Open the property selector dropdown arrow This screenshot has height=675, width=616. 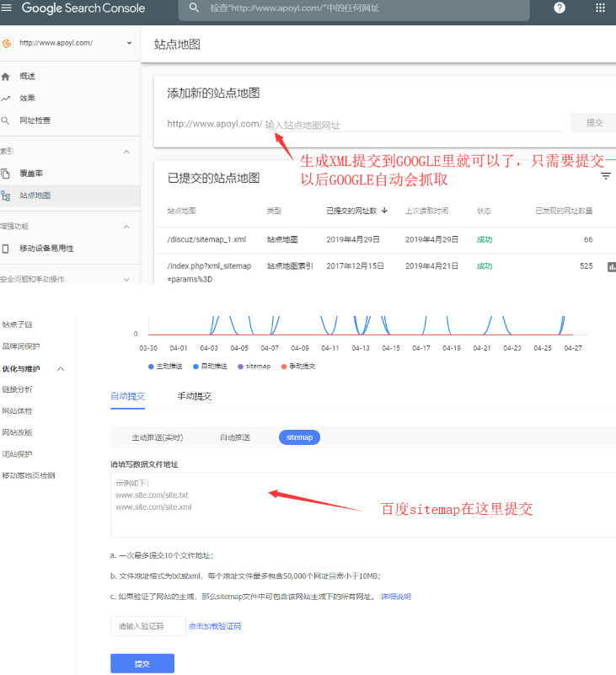point(129,43)
